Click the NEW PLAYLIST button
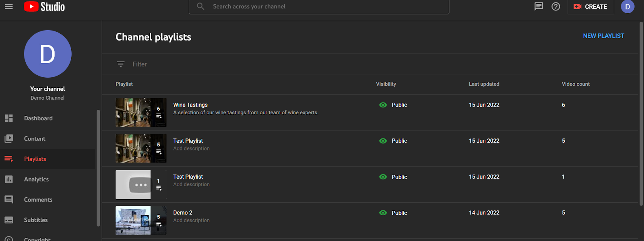644x241 pixels. (x=603, y=36)
